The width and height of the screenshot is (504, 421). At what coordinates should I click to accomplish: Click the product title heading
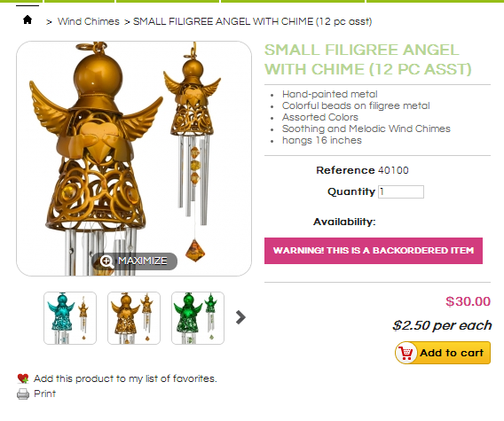pos(367,59)
